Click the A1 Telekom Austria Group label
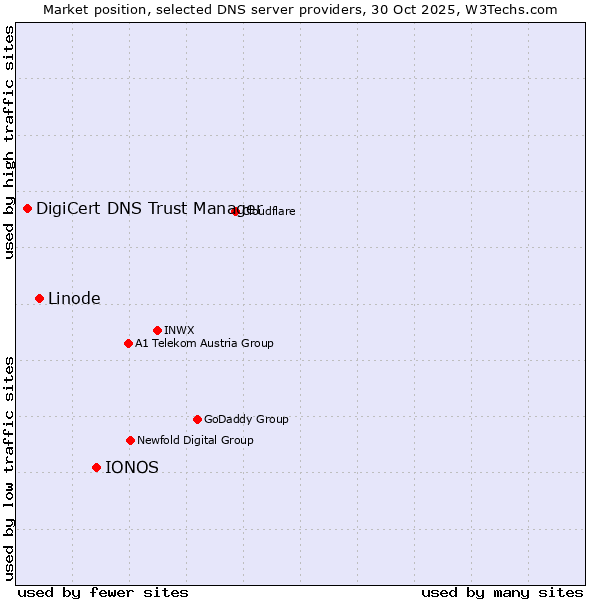This screenshot has width=600, height=600. point(204,343)
